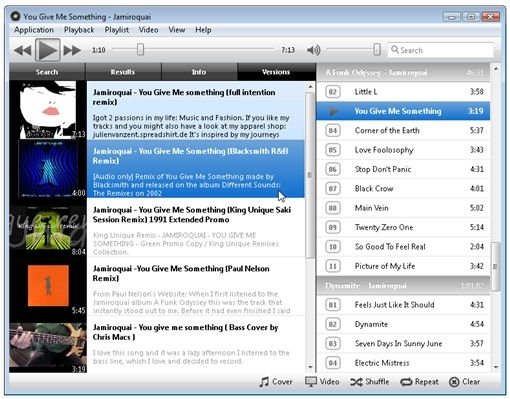The image size is (510, 399).
Task: Open the full intention remix thumbnail
Action: tap(48, 110)
